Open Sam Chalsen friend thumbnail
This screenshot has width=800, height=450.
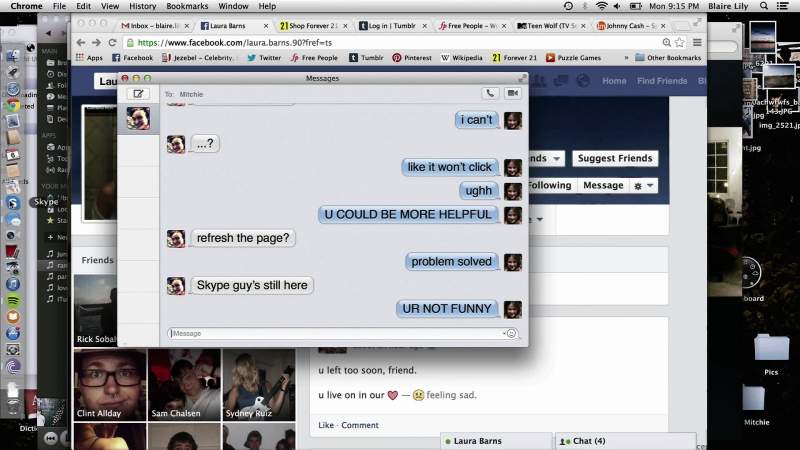(184, 385)
